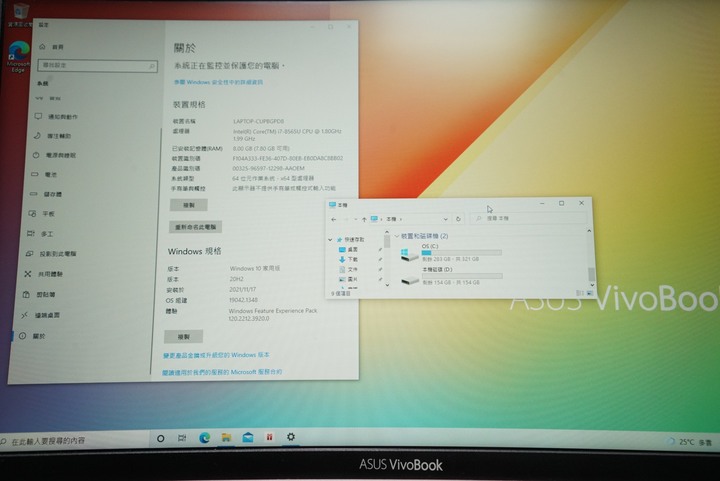The height and width of the screenshot is (481, 720).
Task: Click down arrow of navigation pane scrollbar
Action: pyautogui.click(x=387, y=285)
